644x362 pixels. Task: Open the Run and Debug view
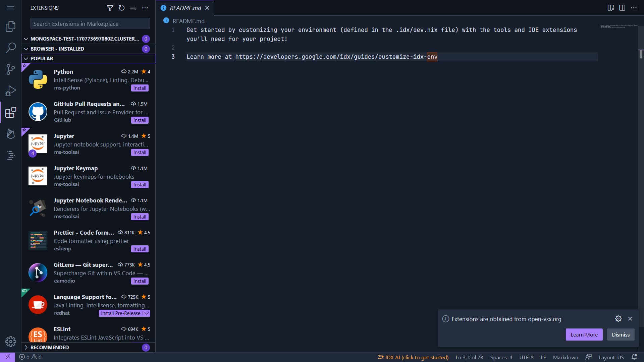[11, 91]
